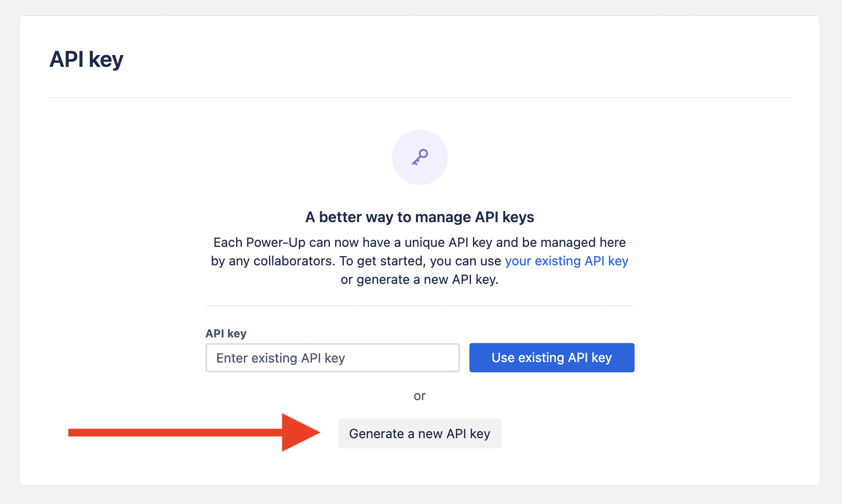Viewport: 842px width, 504px height.
Task: Focus the "Enter existing API key" field
Action: point(332,358)
